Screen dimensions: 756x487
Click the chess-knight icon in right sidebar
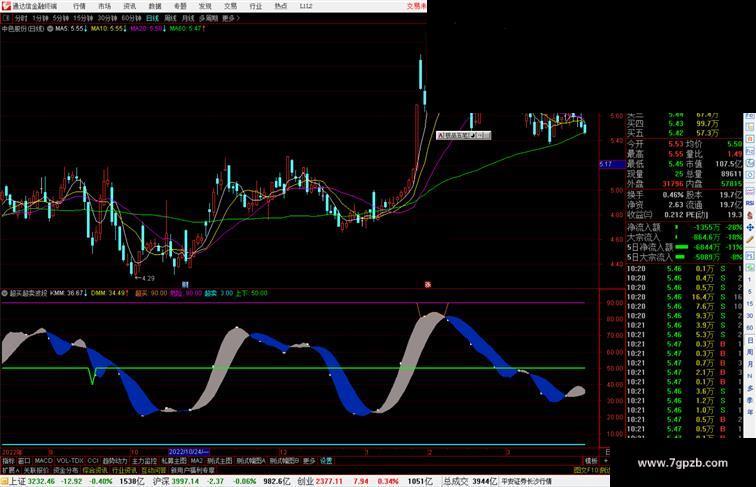click(x=750, y=216)
